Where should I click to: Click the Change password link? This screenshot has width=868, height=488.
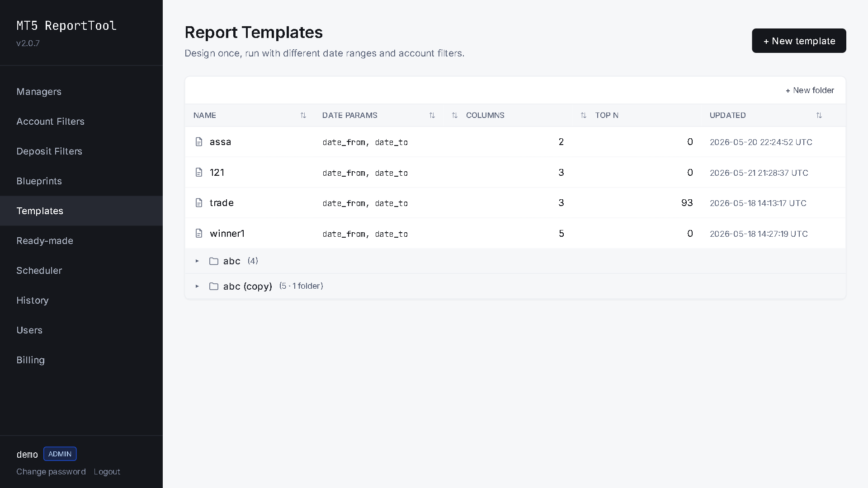click(51, 472)
